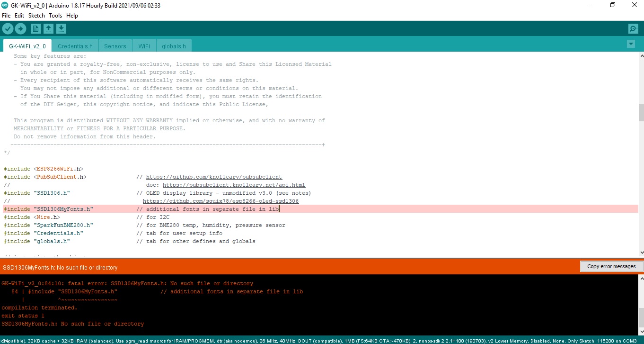
Task: Open the squix78 esp8266-oled-ssd1306 link
Action: point(221,201)
